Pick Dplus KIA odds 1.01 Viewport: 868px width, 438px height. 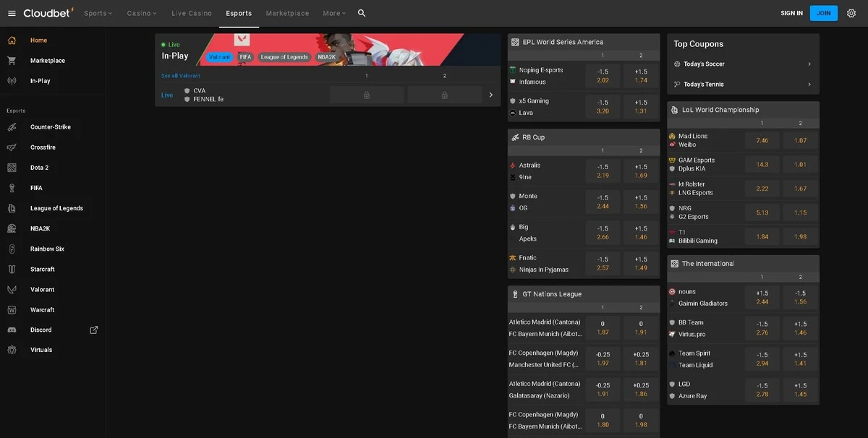point(800,164)
